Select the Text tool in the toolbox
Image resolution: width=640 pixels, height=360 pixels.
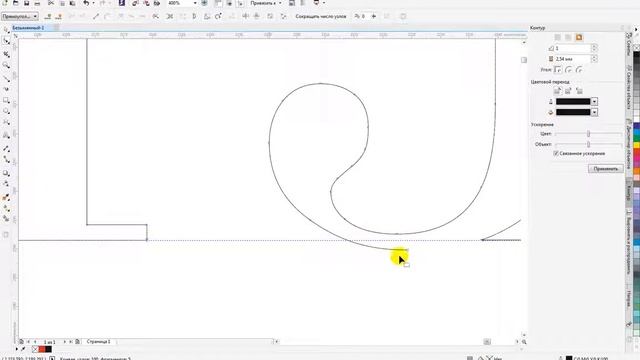pos(6,135)
